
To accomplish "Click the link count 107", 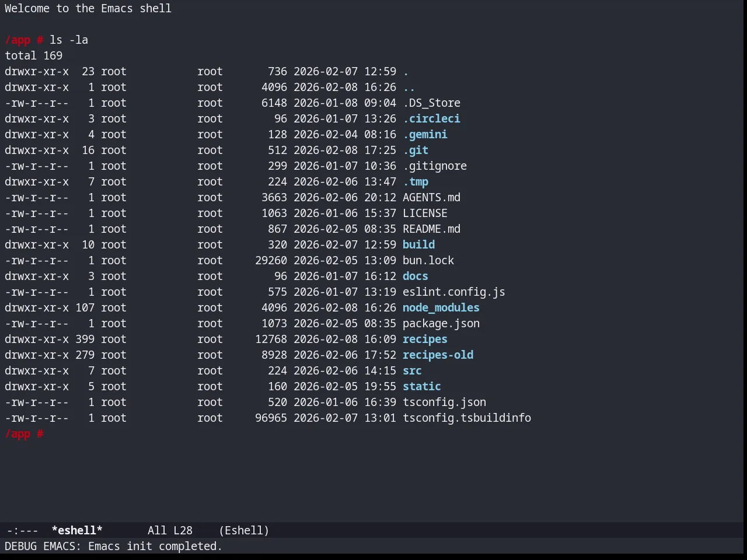I will 85,307.
